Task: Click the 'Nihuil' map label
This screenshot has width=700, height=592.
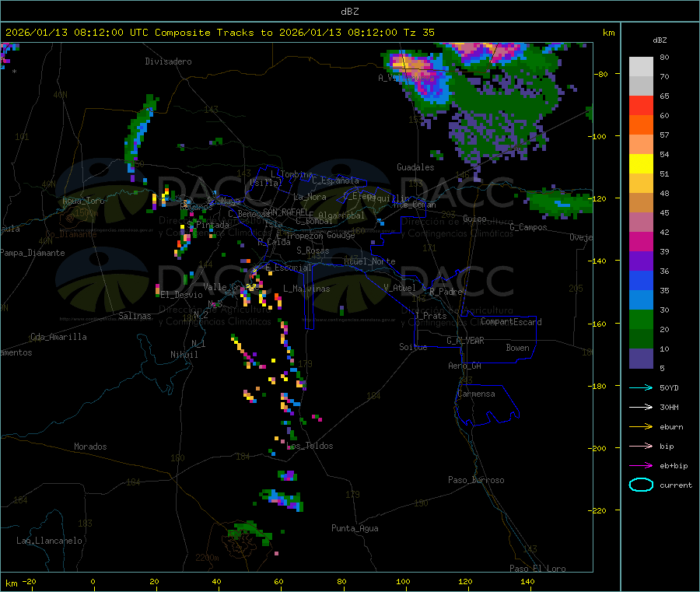Action: 184,355
